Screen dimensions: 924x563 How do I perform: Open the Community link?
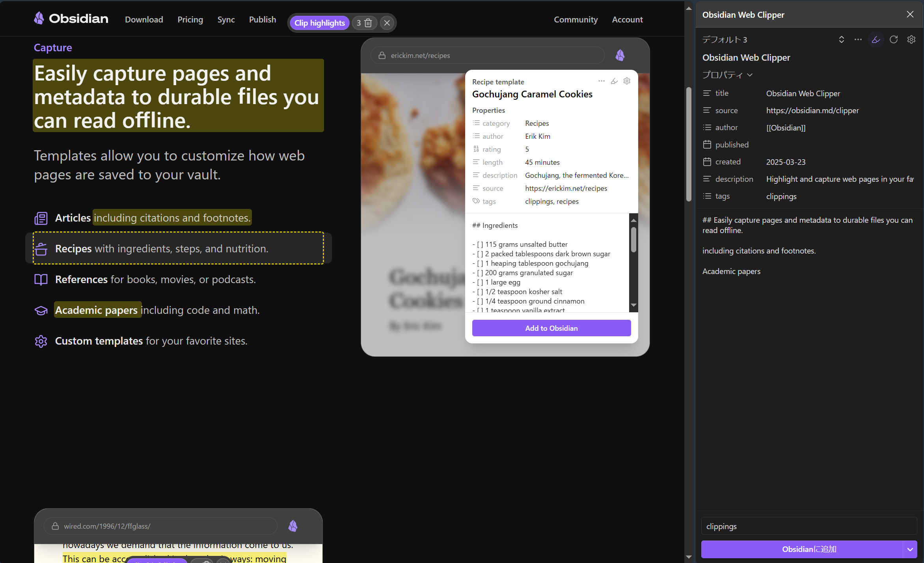576,19
